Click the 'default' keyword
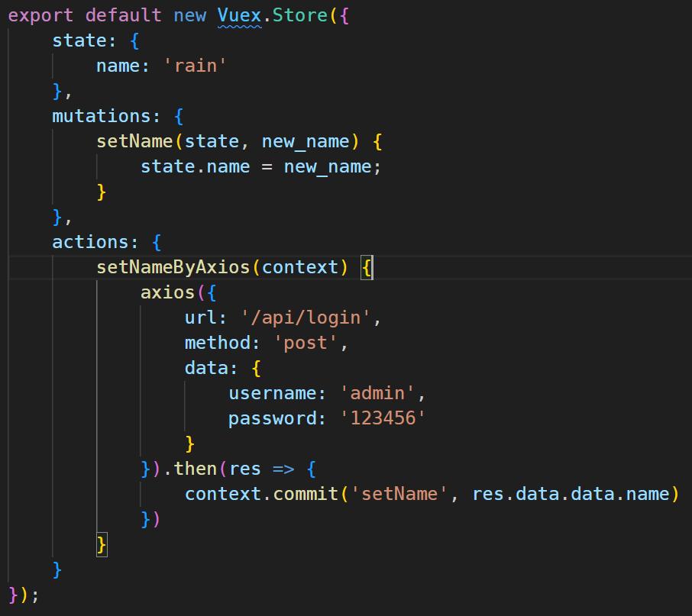 tap(124, 15)
